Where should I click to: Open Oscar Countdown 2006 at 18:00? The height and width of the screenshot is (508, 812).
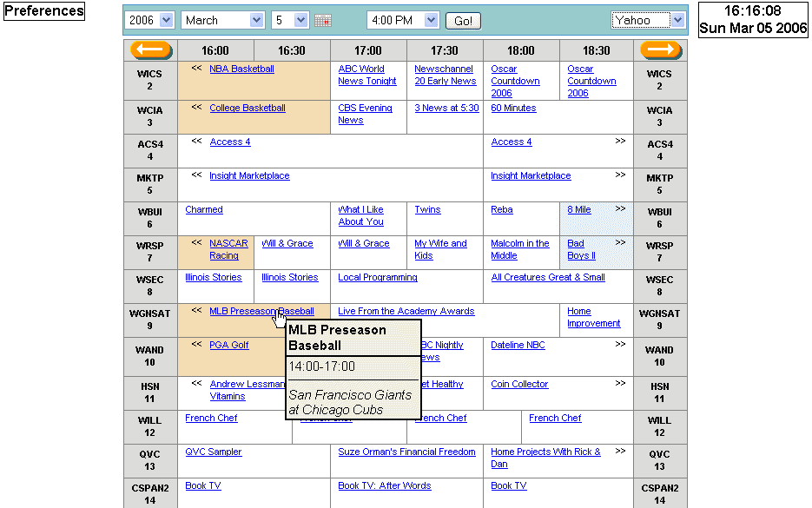(x=515, y=81)
